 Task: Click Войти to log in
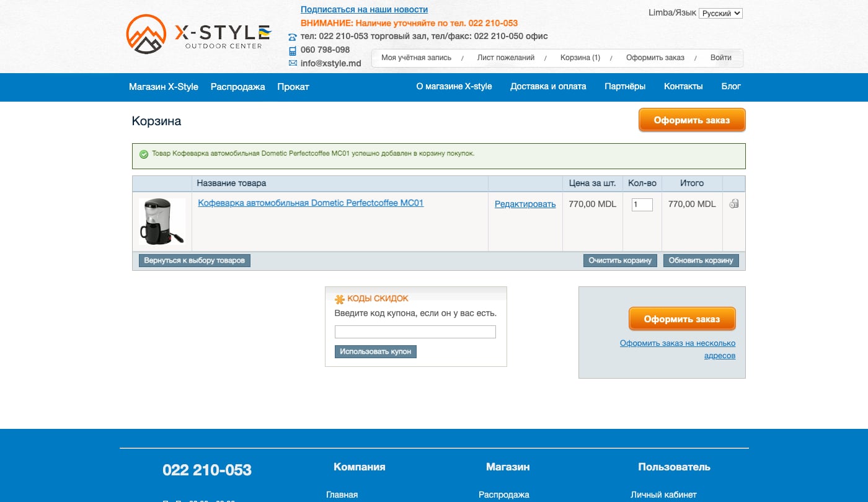[x=721, y=58]
